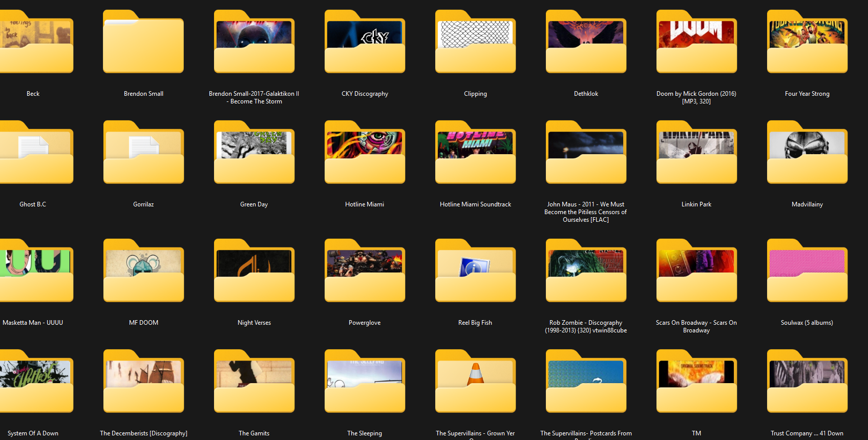Click the 'Green Day' folder name
Viewport: 868px width, 440px height.
coord(254,204)
